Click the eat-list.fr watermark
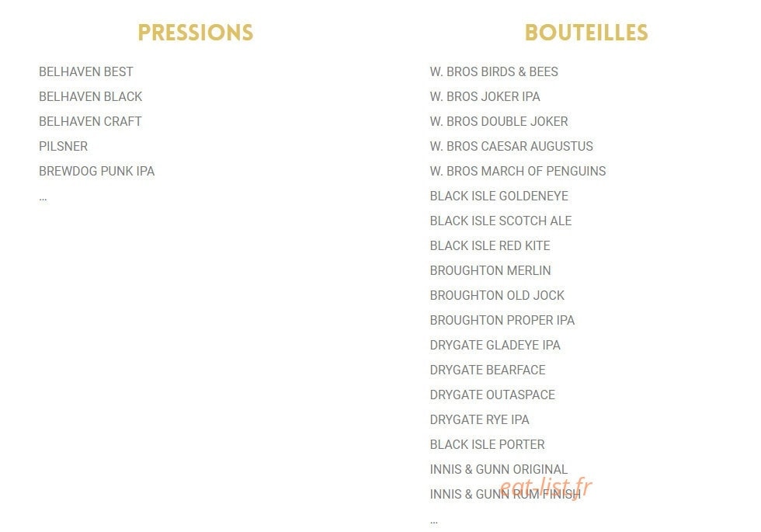The width and height of the screenshot is (761, 532). tap(545, 487)
